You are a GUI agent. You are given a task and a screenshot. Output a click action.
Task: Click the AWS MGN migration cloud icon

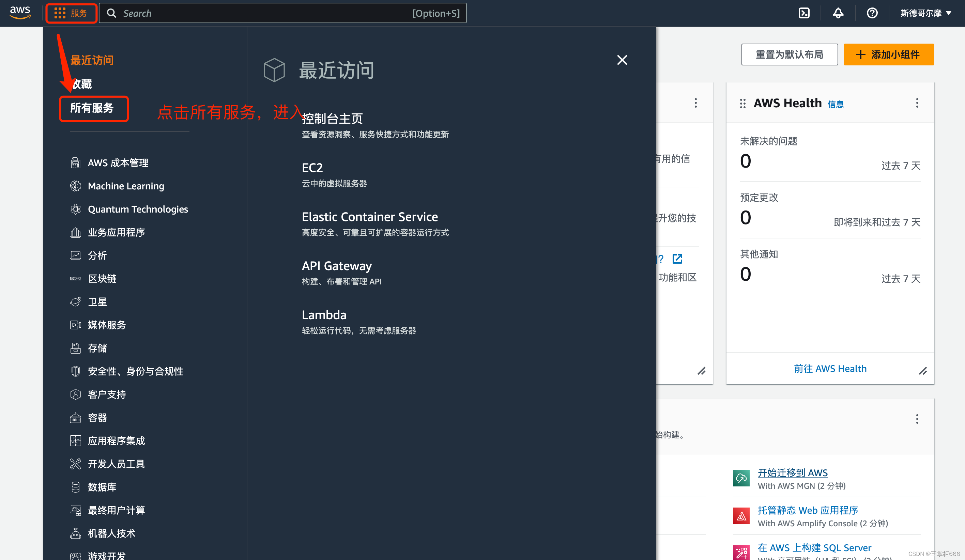point(741,478)
